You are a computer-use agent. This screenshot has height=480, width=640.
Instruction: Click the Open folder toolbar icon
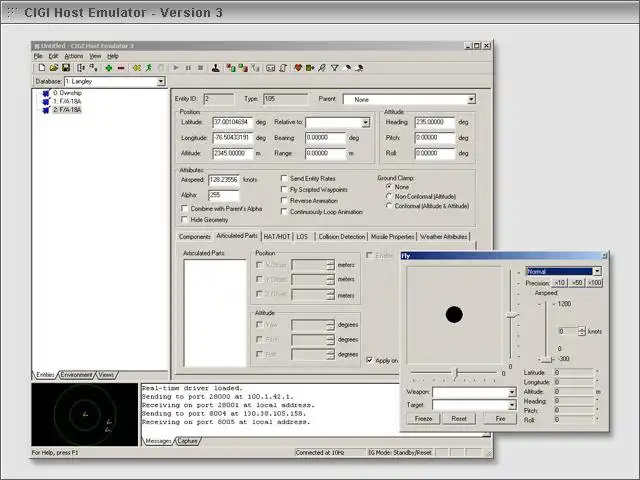click(54, 68)
